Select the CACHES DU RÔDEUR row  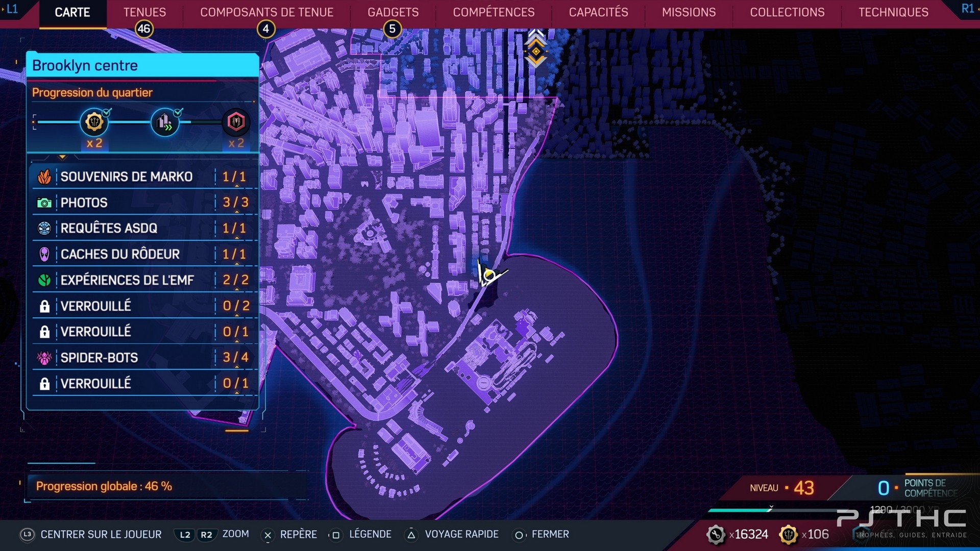click(144, 254)
